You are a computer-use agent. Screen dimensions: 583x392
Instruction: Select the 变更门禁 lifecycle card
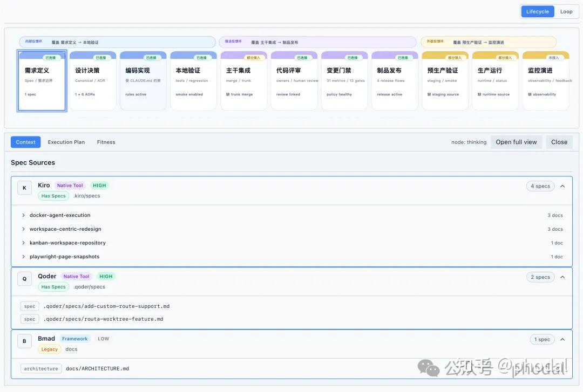[x=344, y=81]
